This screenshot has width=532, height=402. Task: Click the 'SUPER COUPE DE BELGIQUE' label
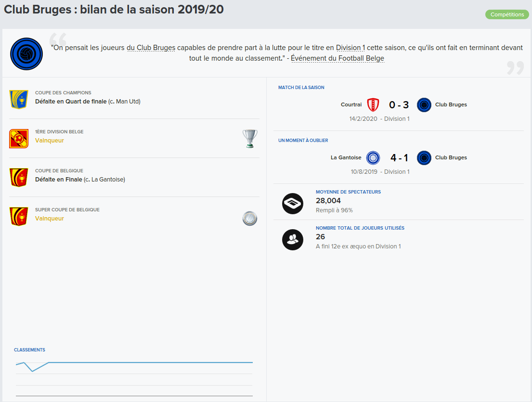pyautogui.click(x=67, y=209)
